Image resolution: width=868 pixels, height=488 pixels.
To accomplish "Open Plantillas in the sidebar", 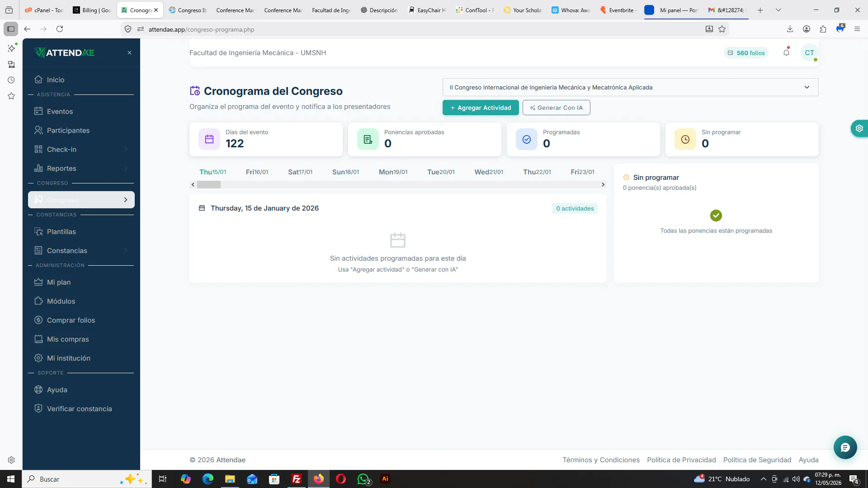I will [81, 231].
